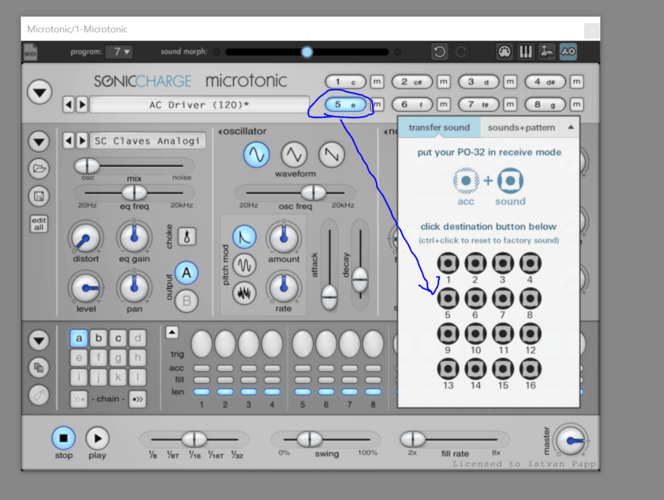This screenshot has height=500, width=664.
Task: Click the AC Driver preset name field
Action: click(199, 105)
